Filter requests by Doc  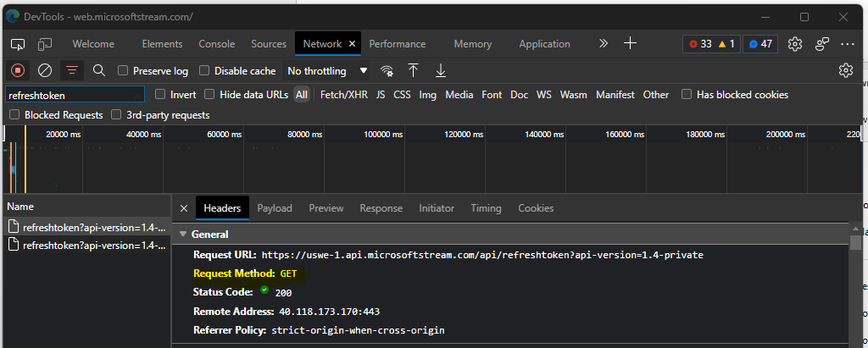(520, 95)
